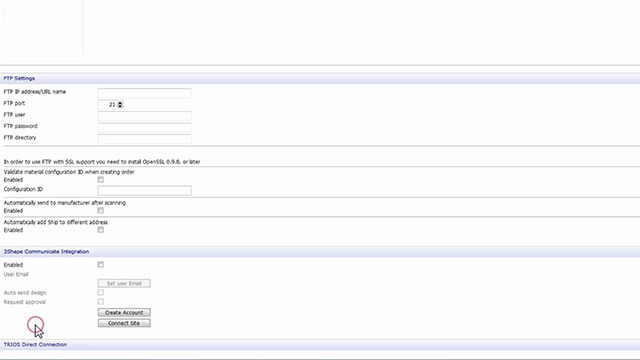
Task: Decrease the FTP port stepper value
Action: [x=120, y=106]
